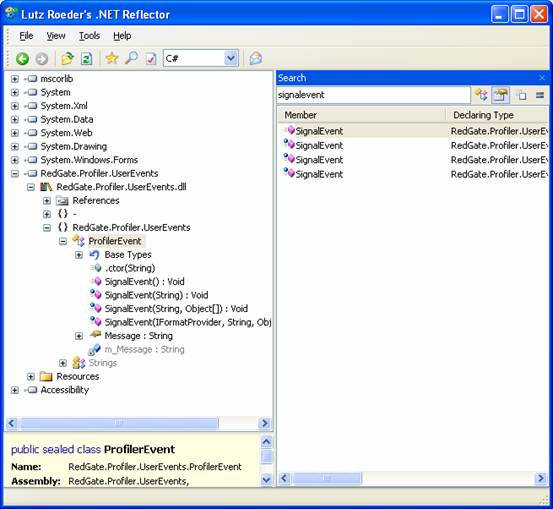
Task: Click the Options checkmark toolbar icon
Action: click(151, 59)
